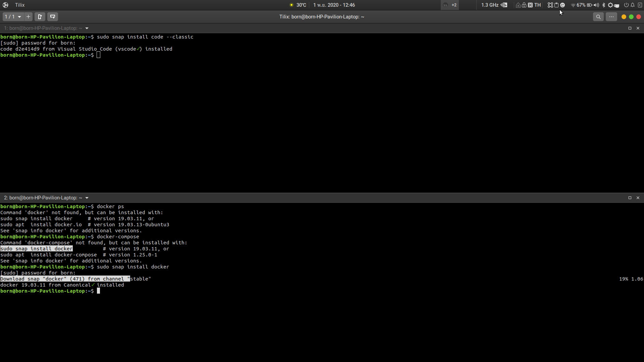644x362 pixels.
Task: Open the volume speaker icon
Action: pyautogui.click(x=596, y=5)
